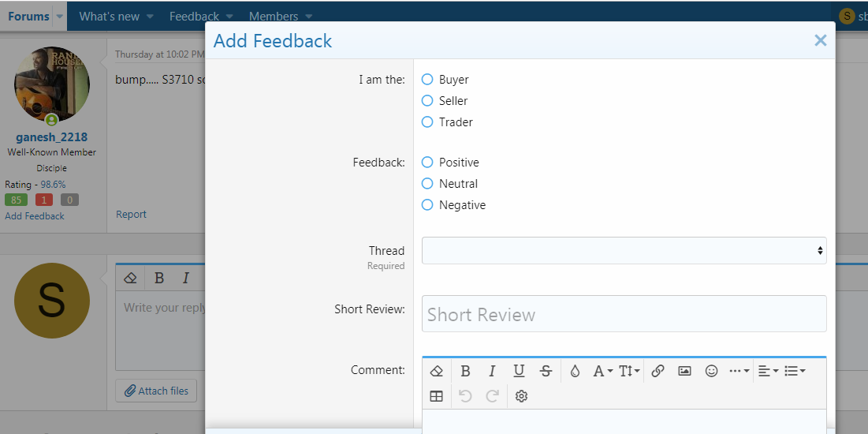868x434 pixels.
Task: Click the Report link on the post
Action: click(x=131, y=215)
